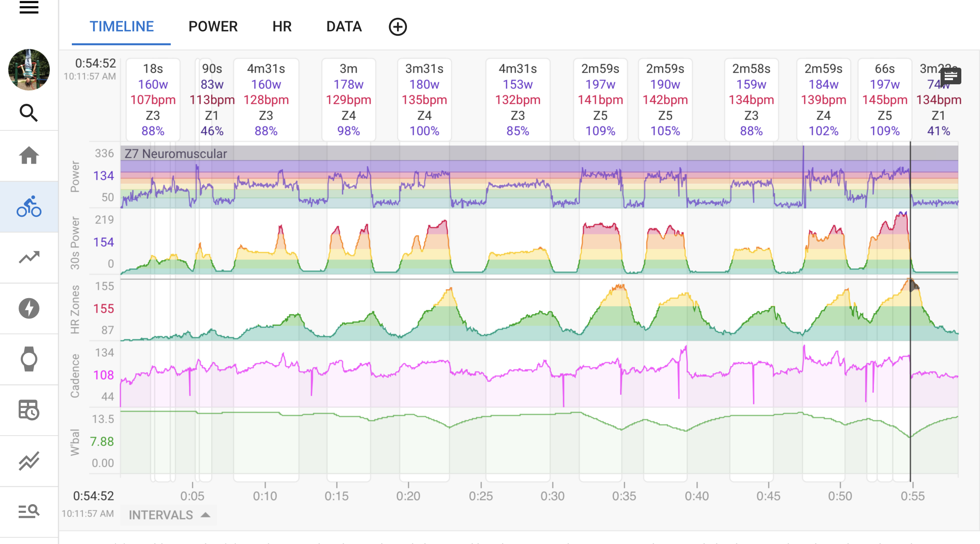
Task: Open the compare double-line chart icon
Action: (x=29, y=461)
